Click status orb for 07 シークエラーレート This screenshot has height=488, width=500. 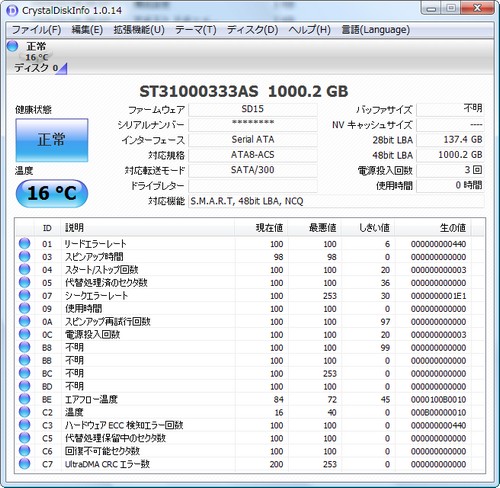[24, 296]
